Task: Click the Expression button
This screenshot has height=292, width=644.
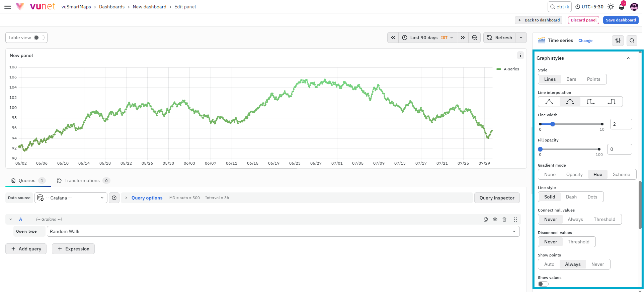Action: (73, 249)
